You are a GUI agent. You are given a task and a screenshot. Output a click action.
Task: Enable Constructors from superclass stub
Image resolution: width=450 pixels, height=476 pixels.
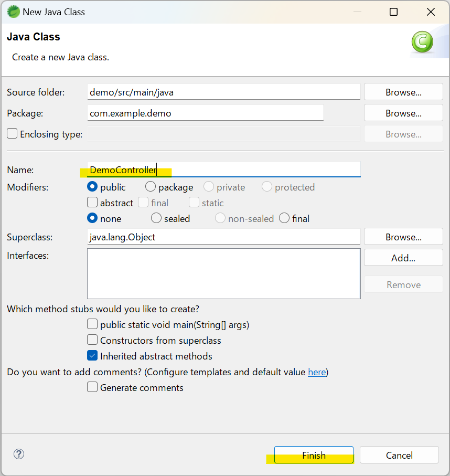92,340
